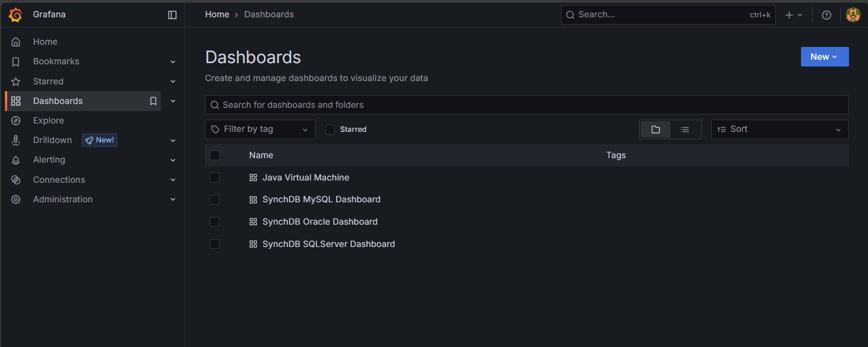
Task: Click Home in the breadcrumb
Action: point(217,15)
